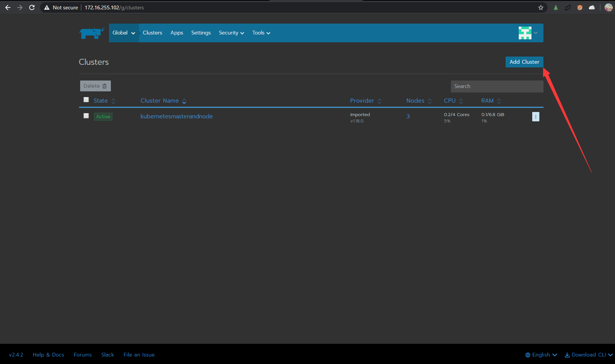Click the Add Cluster button
The width and height of the screenshot is (615, 364).
(524, 62)
